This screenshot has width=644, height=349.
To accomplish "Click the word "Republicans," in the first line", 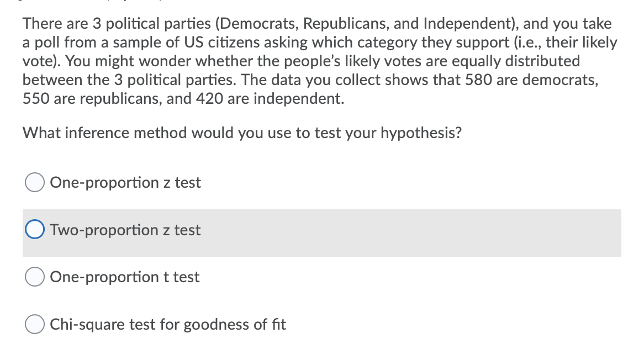I will click(x=346, y=24).
